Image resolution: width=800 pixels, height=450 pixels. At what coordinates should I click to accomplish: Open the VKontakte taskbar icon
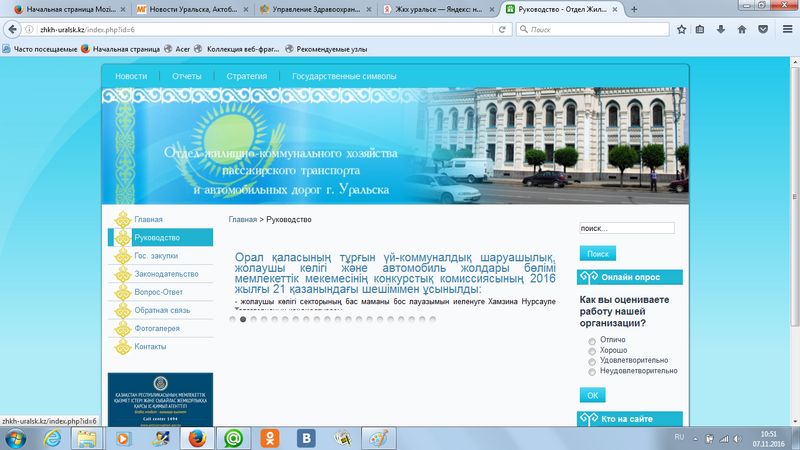[x=306, y=438]
